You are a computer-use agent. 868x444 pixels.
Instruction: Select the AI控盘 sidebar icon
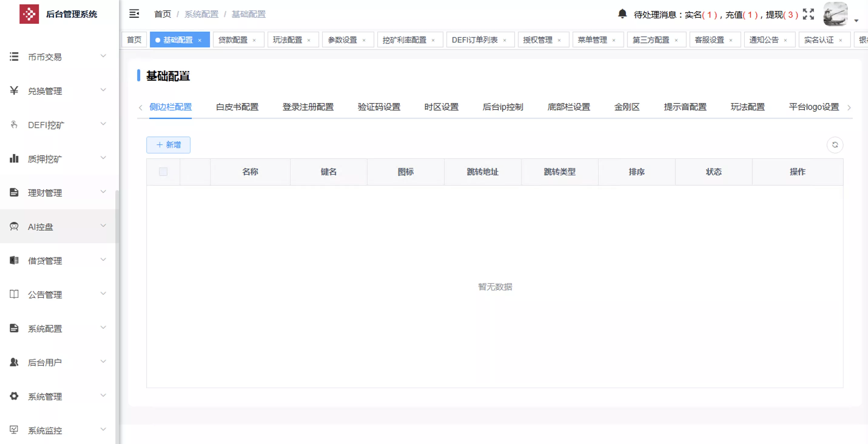click(x=14, y=226)
